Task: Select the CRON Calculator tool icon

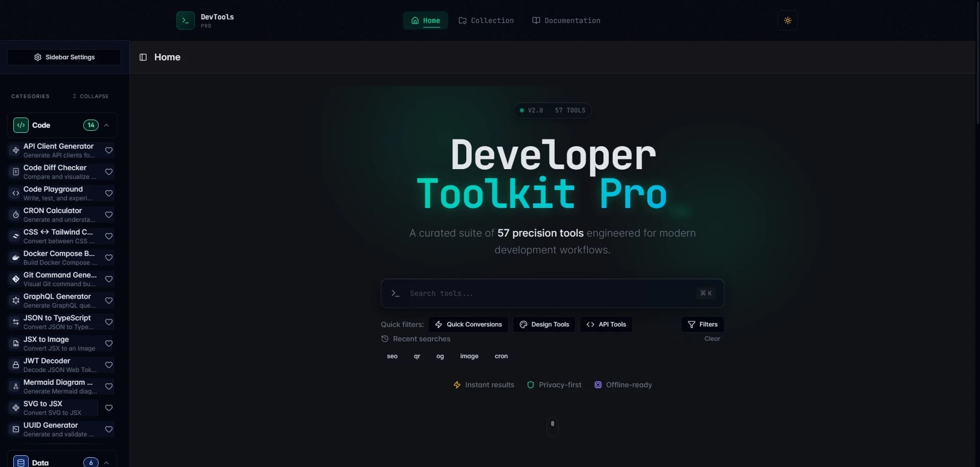Action: (15, 215)
